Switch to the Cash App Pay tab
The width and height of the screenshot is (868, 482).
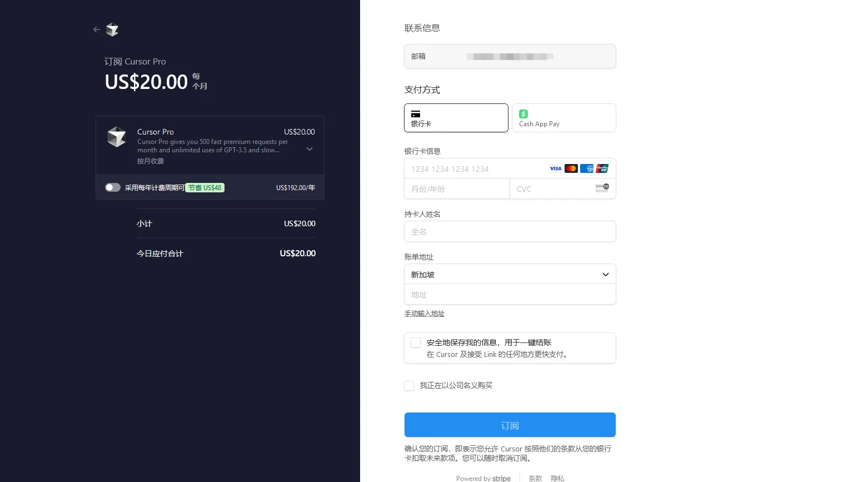tap(563, 118)
